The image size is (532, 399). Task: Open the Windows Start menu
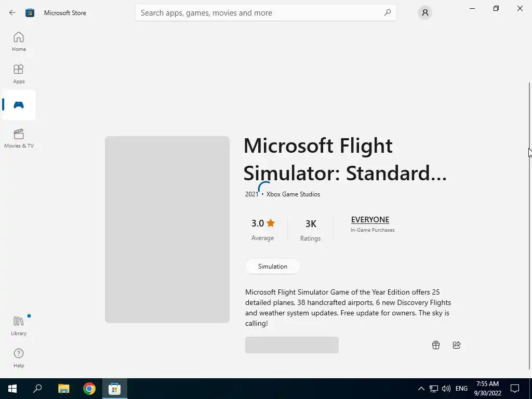(12, 389)
